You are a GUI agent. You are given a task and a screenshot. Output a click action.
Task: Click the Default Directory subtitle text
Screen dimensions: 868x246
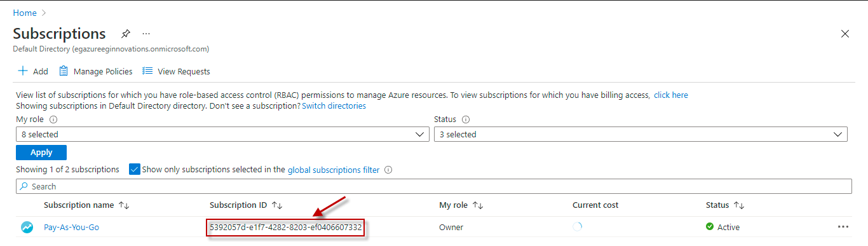click(x=111, y=48)
